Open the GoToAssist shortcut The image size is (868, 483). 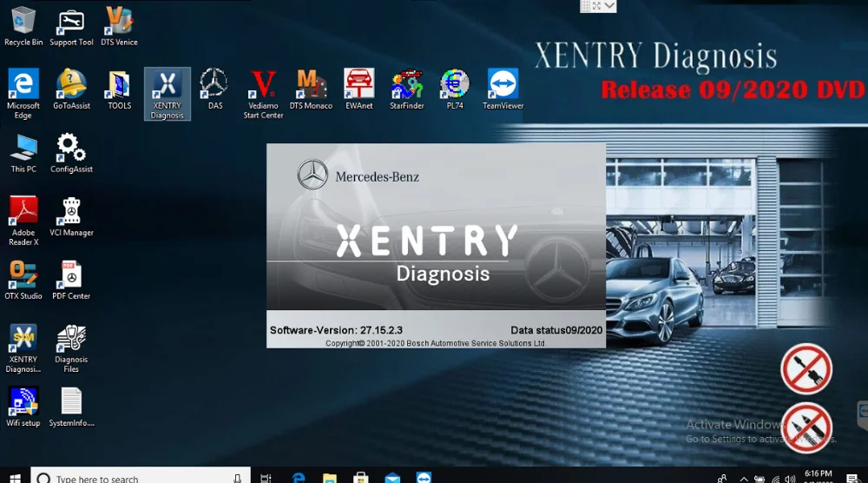(71, 89)
